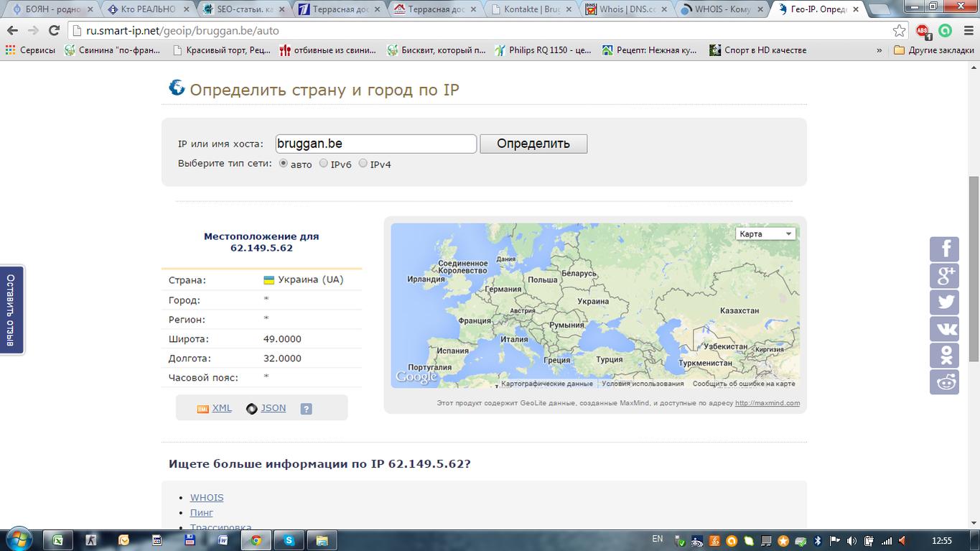This screenshot has height=551, width=980.
Task: Share page on VK sidebar icon
Action: click(944, 329)
